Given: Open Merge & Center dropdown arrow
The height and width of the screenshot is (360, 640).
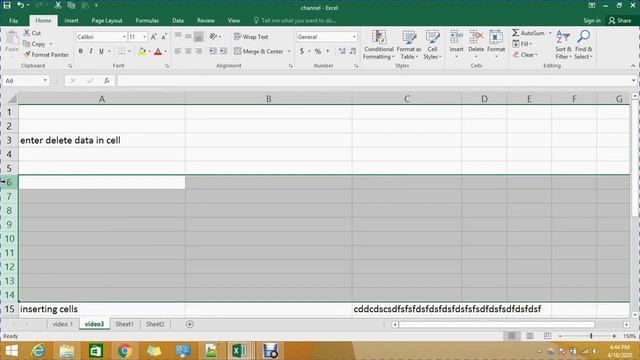Looking at the screenshot, I should [289, 51].
